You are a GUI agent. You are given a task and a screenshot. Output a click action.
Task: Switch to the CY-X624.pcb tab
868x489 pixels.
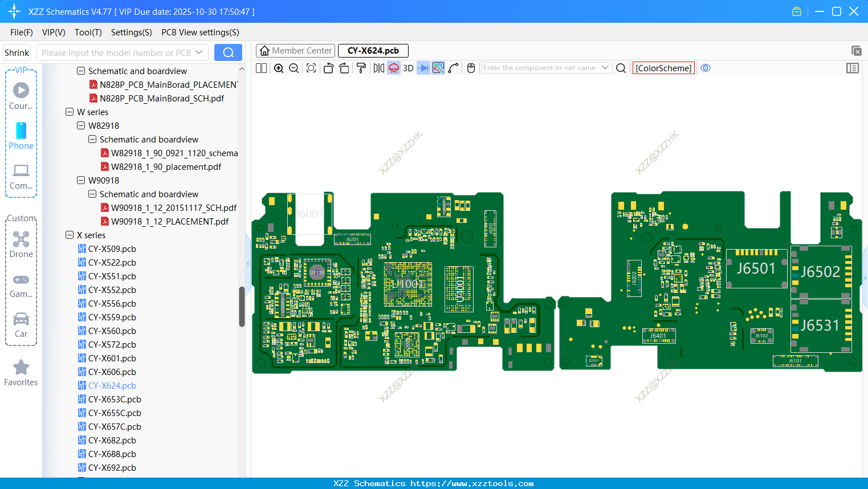[373, 50]
